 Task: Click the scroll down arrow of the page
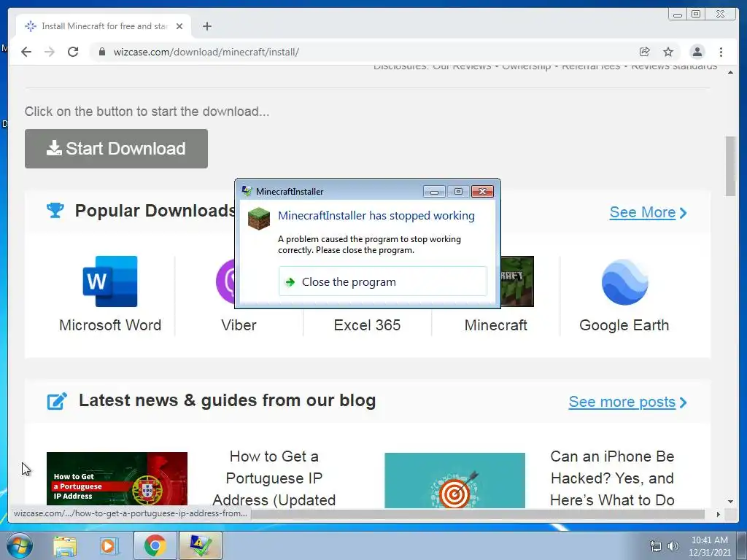pos(730,502)
